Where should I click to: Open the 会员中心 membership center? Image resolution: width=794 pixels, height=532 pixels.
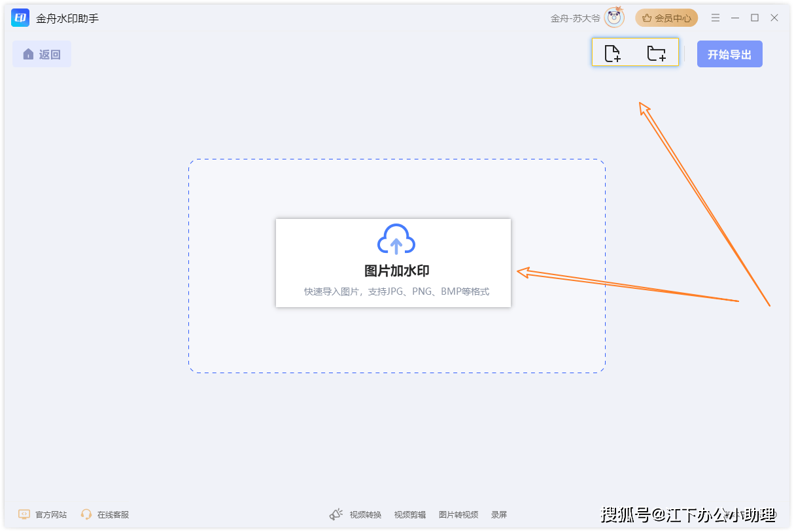click(x=666, y=18)
